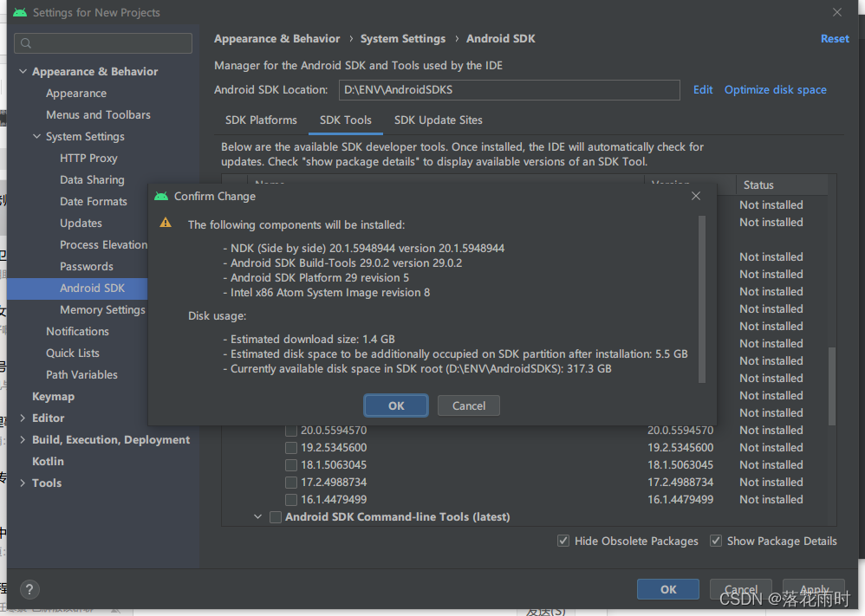The height and width of the screenshot is (616, 865).
Task: Select Updates in settings tree
Action: click(81, 224)
